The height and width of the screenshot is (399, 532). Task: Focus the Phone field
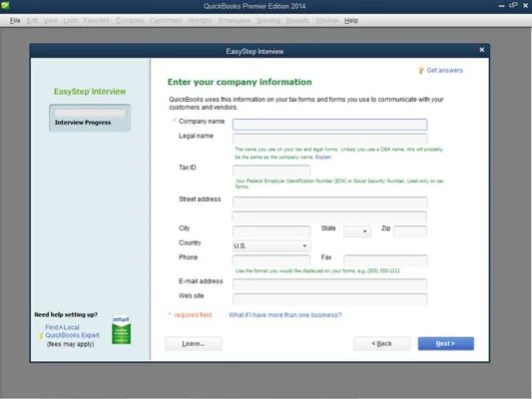click(271, 260)
